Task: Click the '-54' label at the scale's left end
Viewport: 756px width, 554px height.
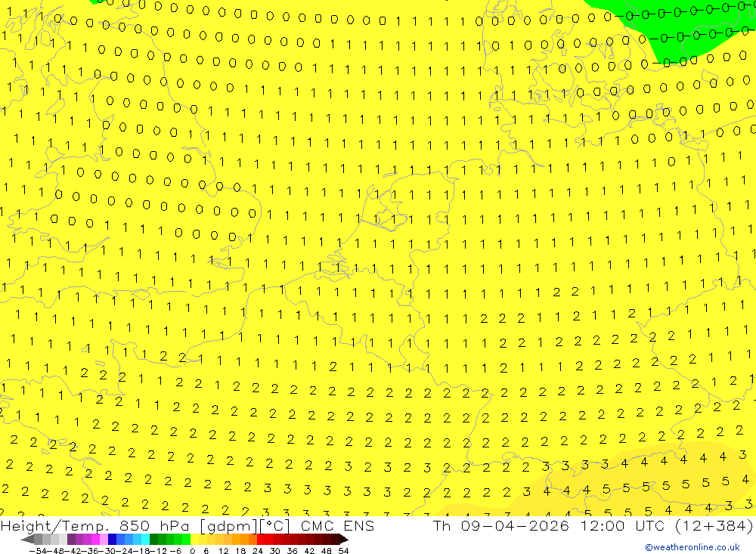Action: (x=38, y=551)
